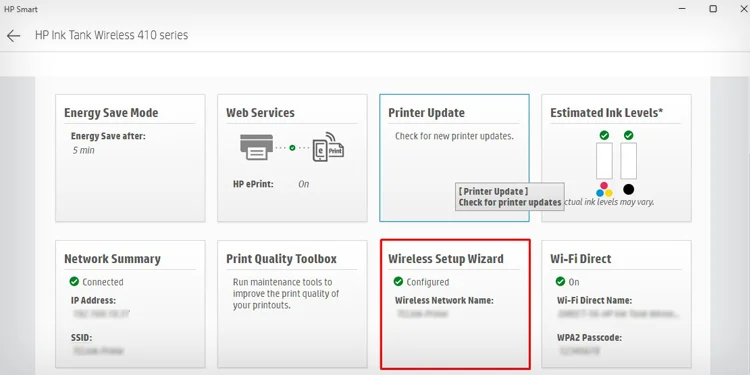This screenshot has width=750, height=375.
Task: Open the Network Summary card
Action: (130, 304)
